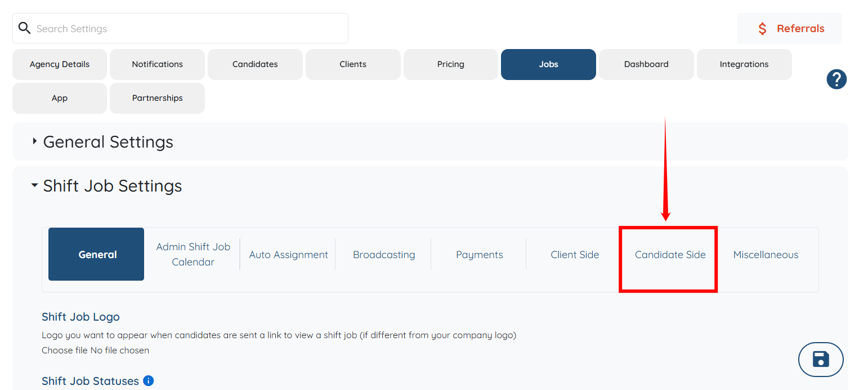Select the Jobs tab
This screenshot has height=390, width=868.
pyautogui.click(x=548, y=64)
